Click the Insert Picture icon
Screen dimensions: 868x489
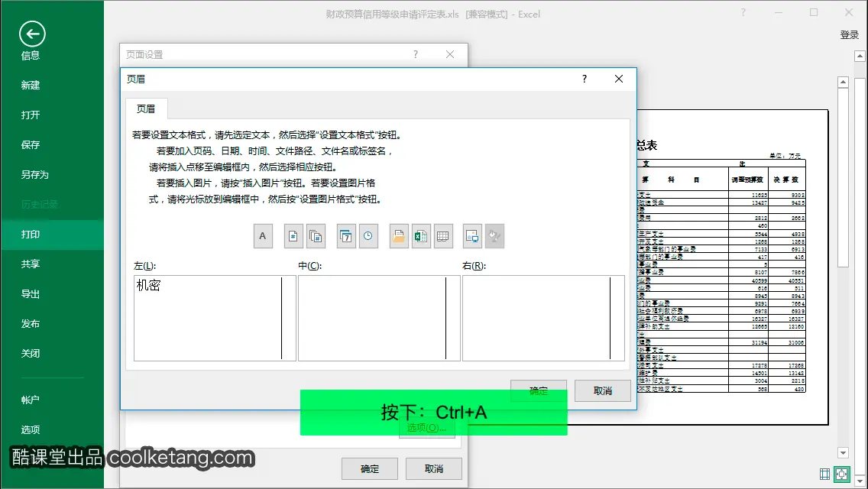pyautogui.click(x=472, y=236)
